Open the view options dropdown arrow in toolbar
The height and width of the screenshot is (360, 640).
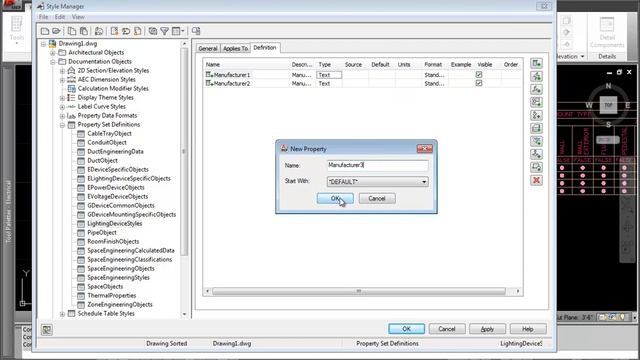coord(182,31)
